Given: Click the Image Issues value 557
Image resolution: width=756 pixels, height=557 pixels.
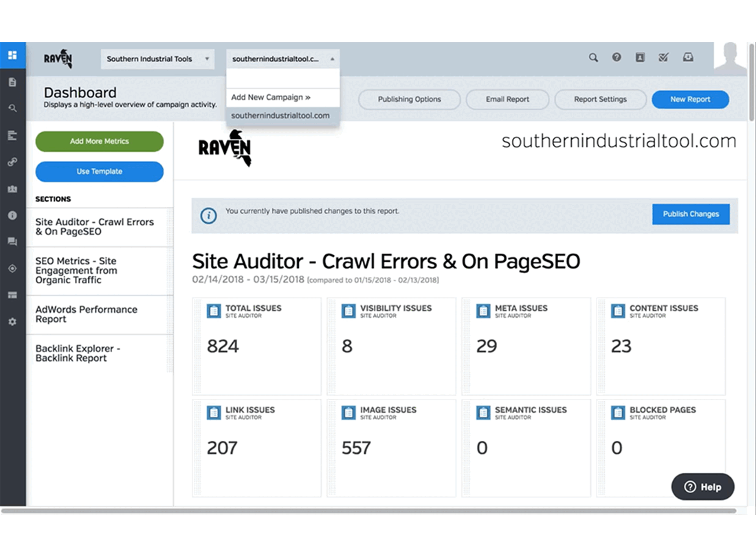Looking at the screenshot, I should tap(356, 448).
